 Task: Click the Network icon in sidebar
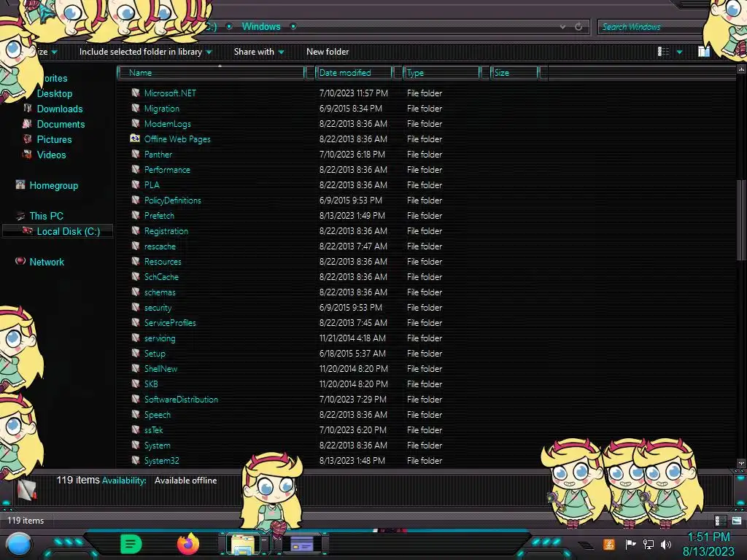20,261
